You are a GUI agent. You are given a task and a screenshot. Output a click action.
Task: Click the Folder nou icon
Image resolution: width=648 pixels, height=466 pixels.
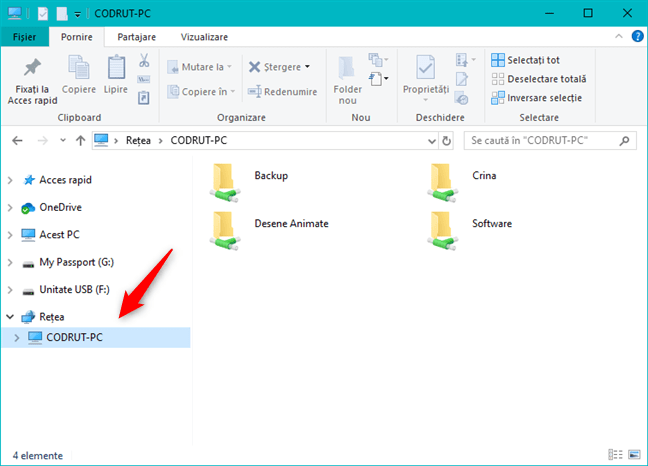click(x=347, y=69)
